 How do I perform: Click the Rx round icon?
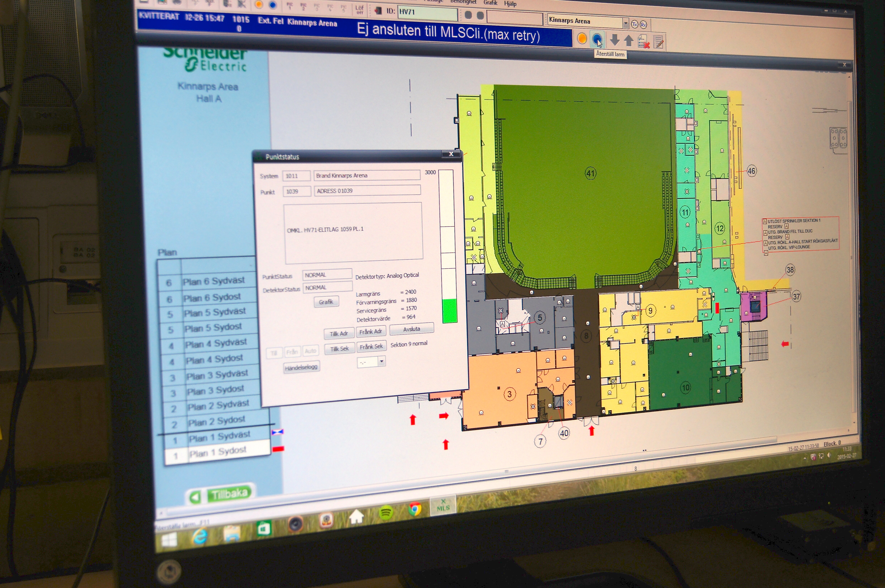pos(643,25)
